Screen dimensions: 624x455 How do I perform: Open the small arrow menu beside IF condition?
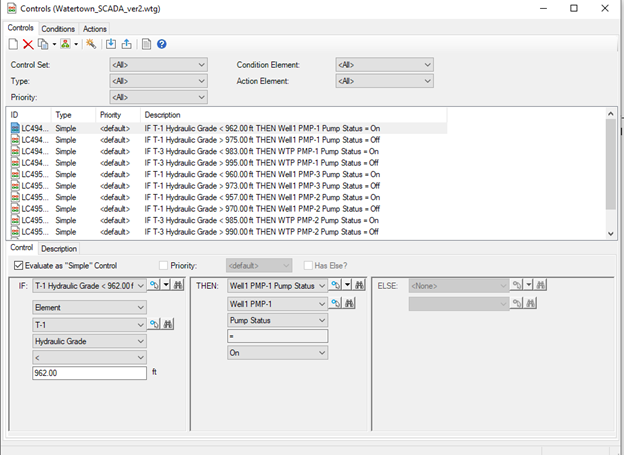[x=166, y=285]
